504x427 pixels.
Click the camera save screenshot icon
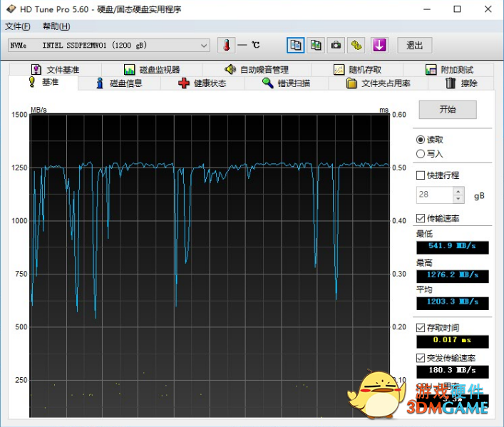336,45
